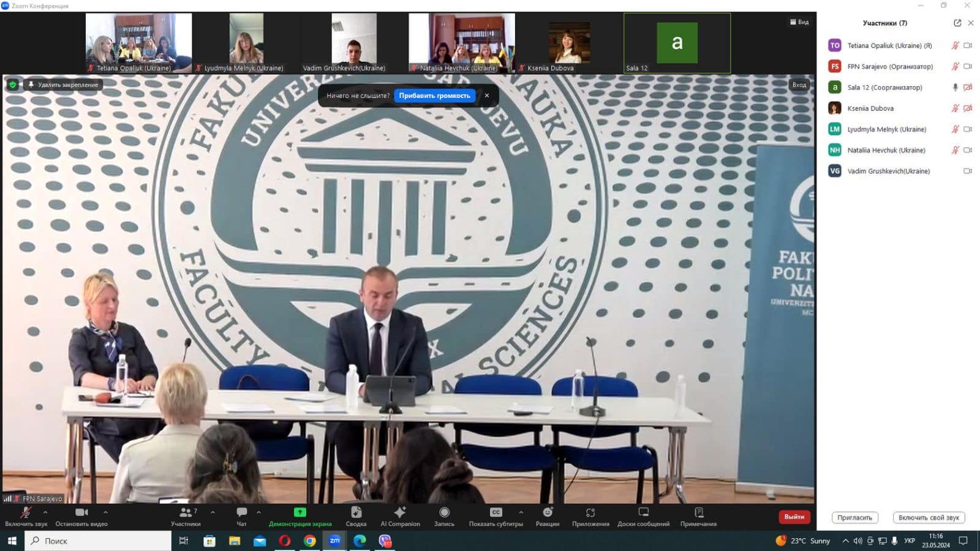Select Vadim Grushkevich video thumbnail

354,43
